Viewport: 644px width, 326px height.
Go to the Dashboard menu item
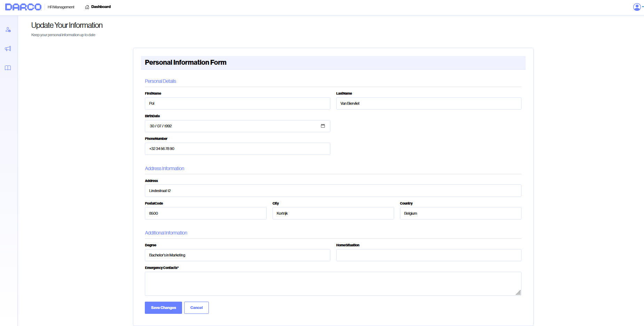point(101,7)
